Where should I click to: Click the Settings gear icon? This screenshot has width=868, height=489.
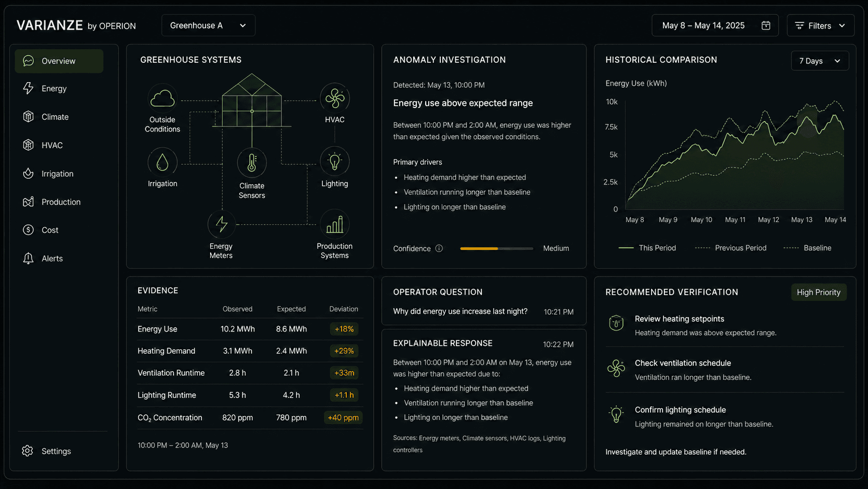28,451
